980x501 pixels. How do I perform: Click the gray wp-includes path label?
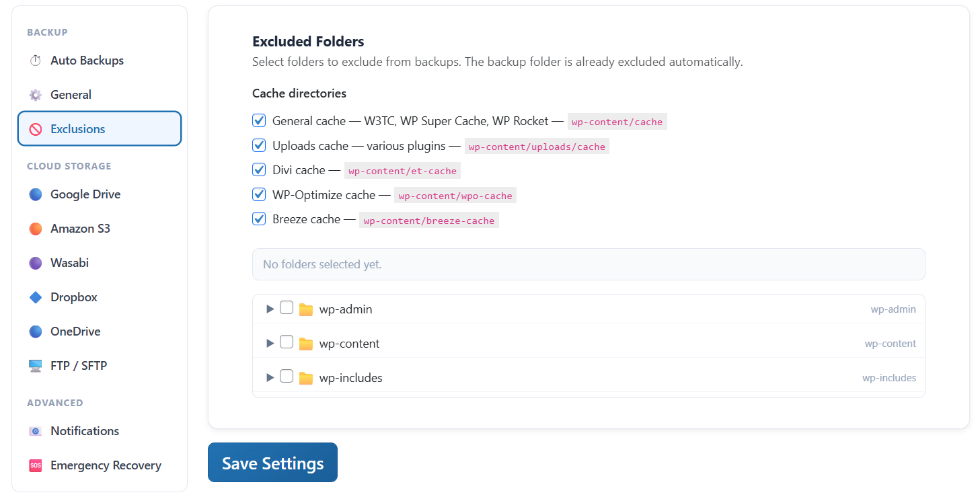(889, 378)
